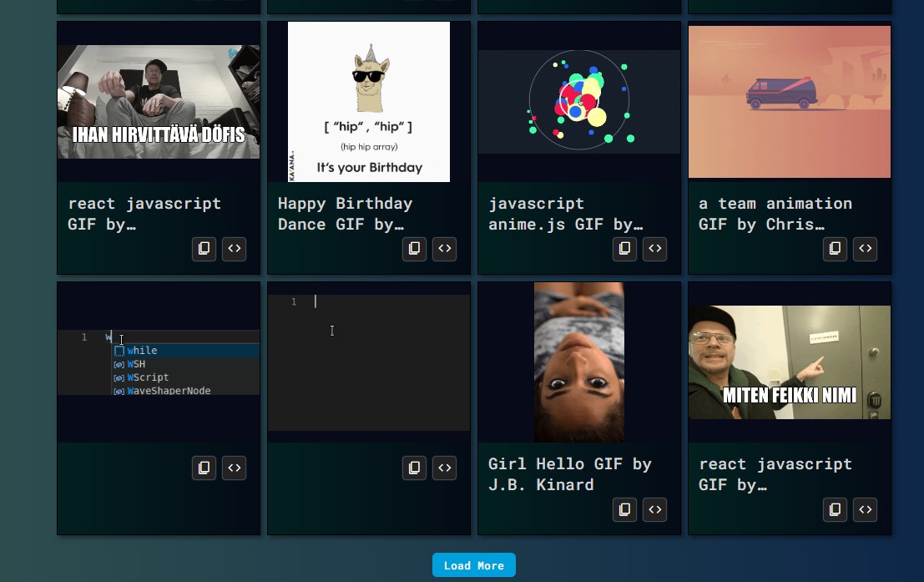The image size is (924, 582).
Task: Open embed code for IHAN HIRVITTÄVÄ DÖFIS GIF
Action: coord(235,249)
